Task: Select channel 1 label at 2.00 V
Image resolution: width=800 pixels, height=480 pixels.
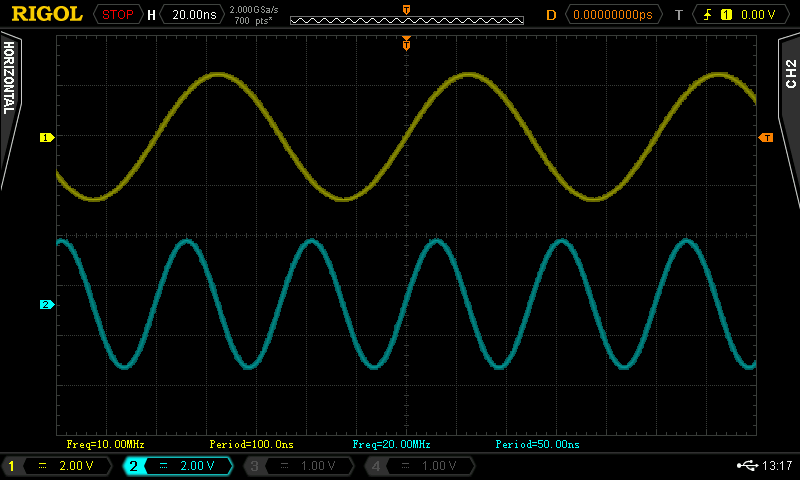Action: pyautogui.click(x=11, y=466)
